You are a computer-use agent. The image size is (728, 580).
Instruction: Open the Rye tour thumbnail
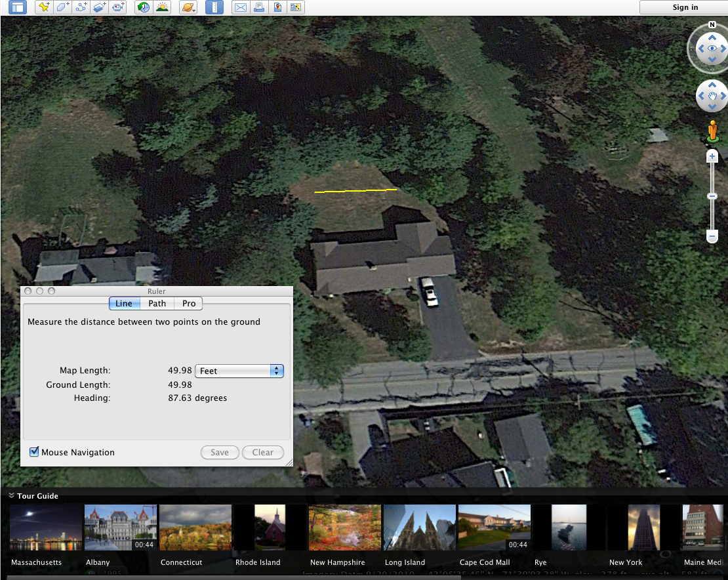[569, 528]
